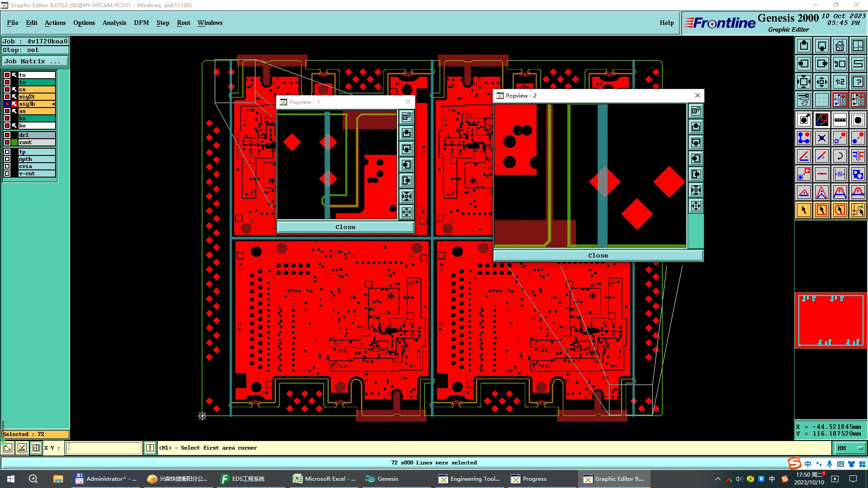Select the rout layer name
The height and width of the screenshot is (488, 868).
click(x=37, y=142)
